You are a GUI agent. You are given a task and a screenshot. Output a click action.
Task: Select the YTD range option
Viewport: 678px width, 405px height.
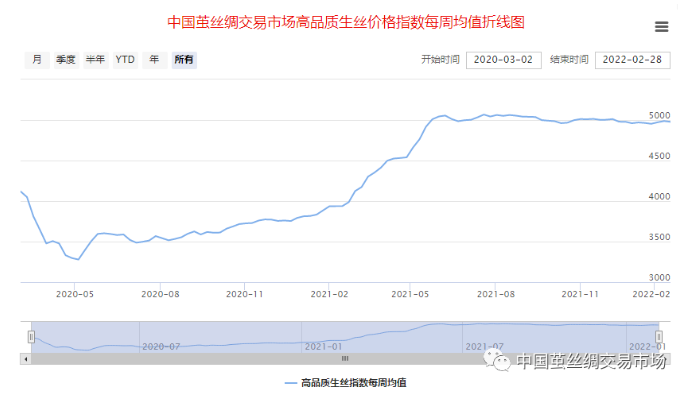click(x=125, y=60)
